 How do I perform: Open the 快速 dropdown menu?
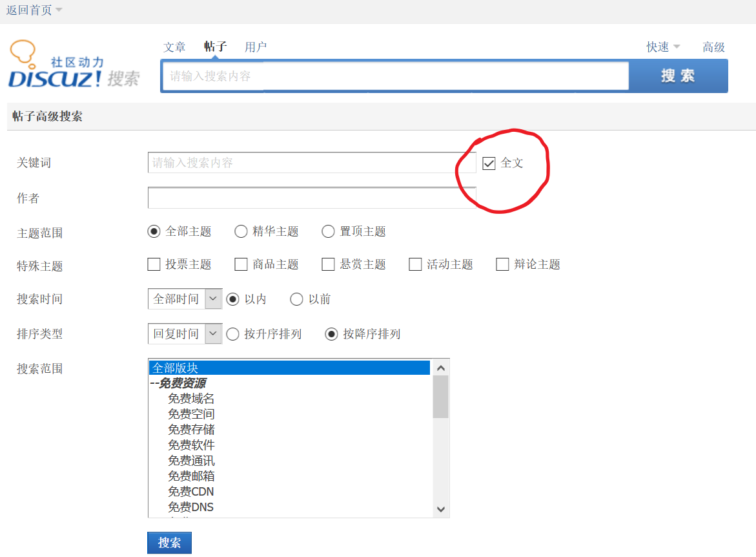663,47
